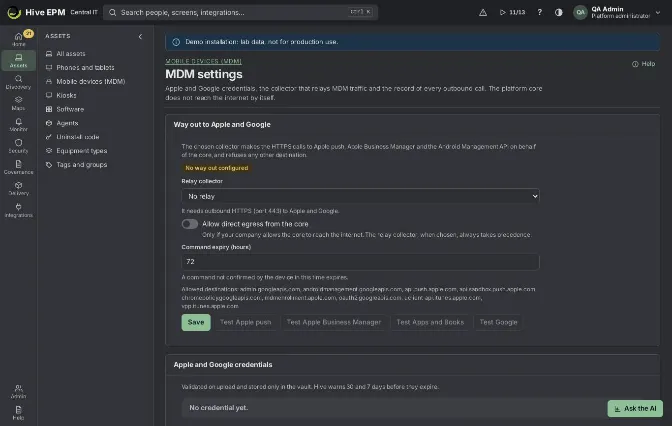The height and width of the screenshot is (426, 672).
Task: Click the global search box
Action: click(x=240, y=12)
